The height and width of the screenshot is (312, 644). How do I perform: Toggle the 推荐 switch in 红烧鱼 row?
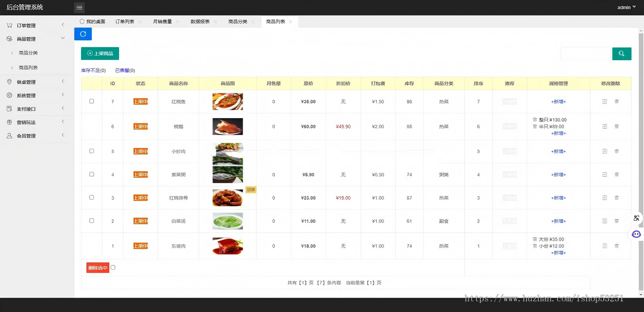(x=509, y=101)
